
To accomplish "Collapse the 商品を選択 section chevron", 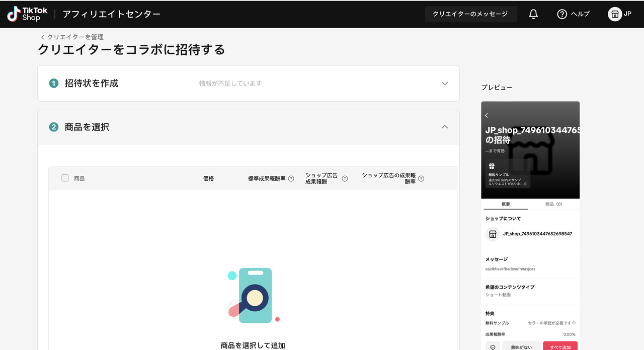I will 445,127.
